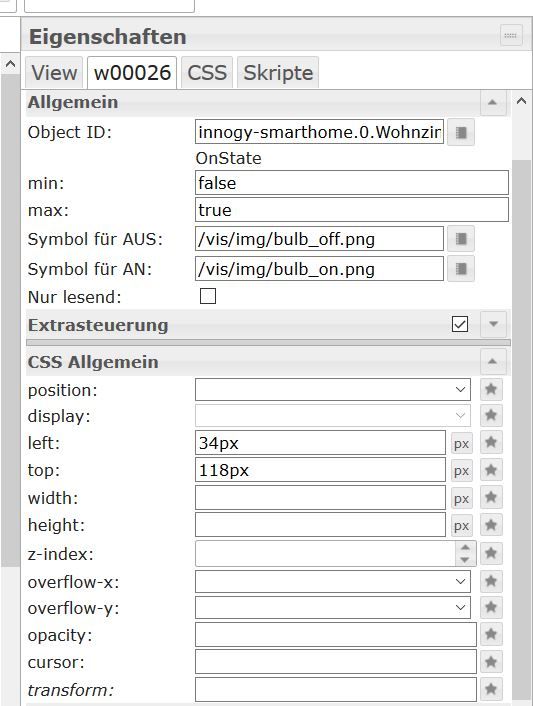
Task: Uncheck the Extrasteuerung checkbox
Action: click(x=460, y=324)
